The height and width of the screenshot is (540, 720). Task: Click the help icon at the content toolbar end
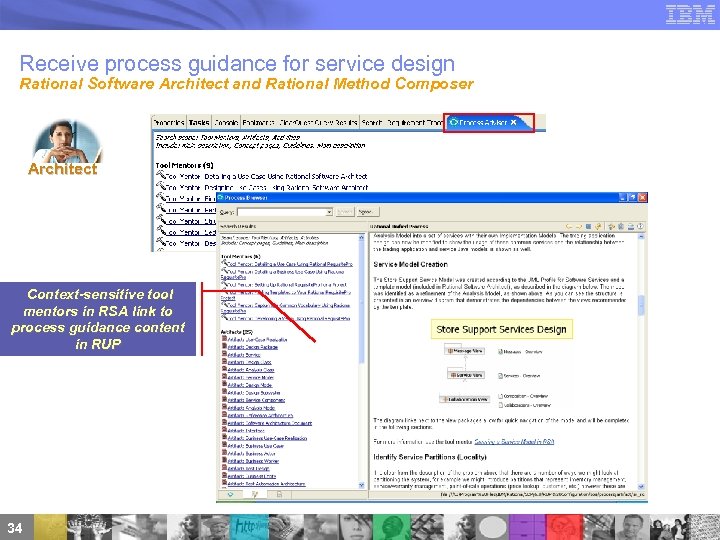pyautogui.click(x=640, y=226)
